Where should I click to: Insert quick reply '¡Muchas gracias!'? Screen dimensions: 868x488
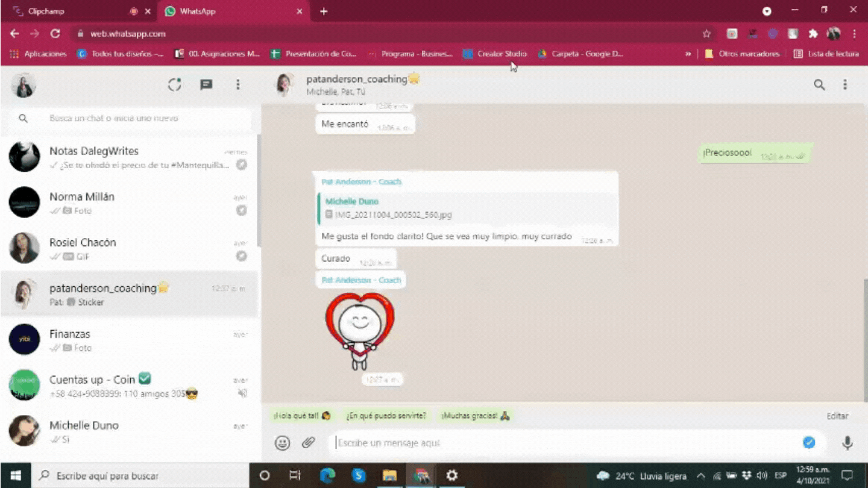pos(476,416)
